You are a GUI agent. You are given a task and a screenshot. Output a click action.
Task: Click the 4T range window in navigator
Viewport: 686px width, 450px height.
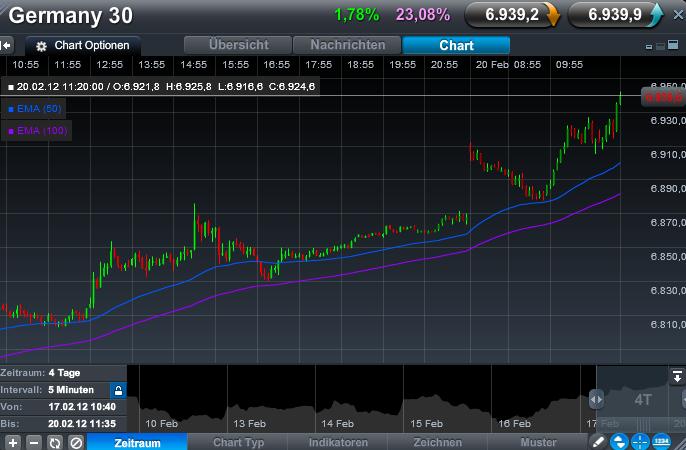coord(643,399)
